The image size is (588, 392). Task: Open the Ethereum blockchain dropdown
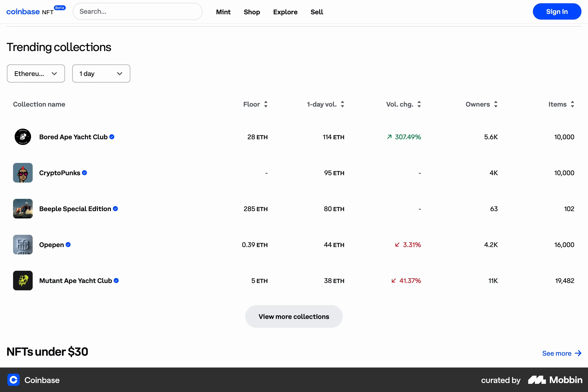[36, 73]
